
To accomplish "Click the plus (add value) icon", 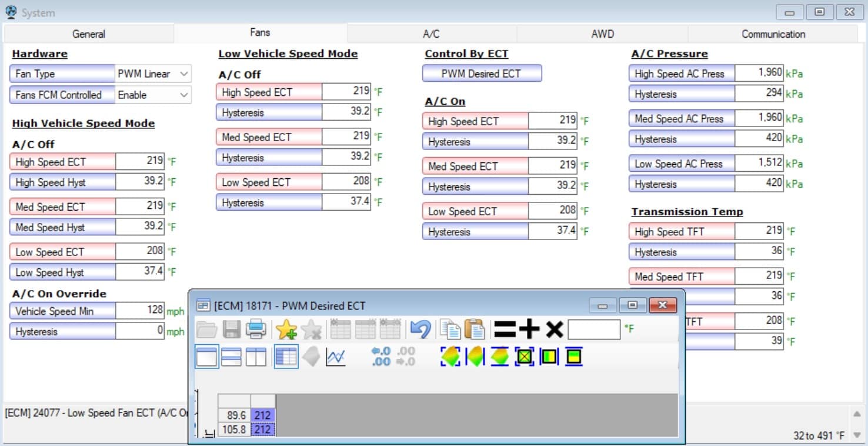I will pos(529,329).
